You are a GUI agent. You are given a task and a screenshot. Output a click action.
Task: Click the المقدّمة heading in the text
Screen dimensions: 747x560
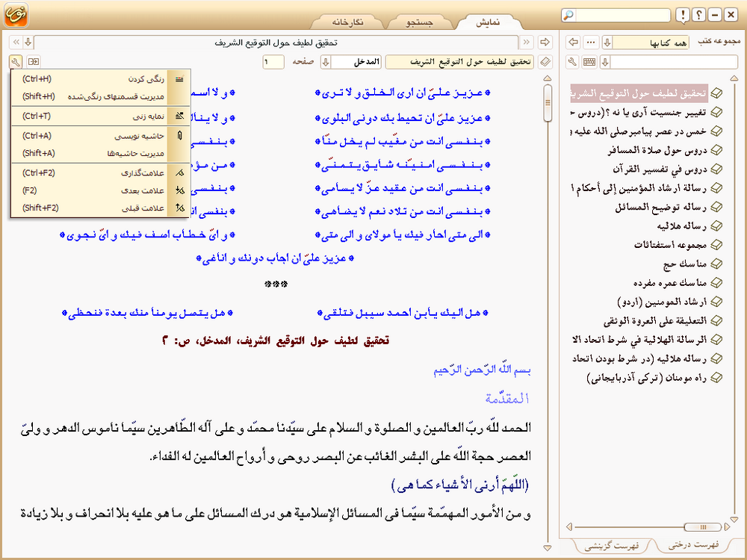[x=507, y=399]
